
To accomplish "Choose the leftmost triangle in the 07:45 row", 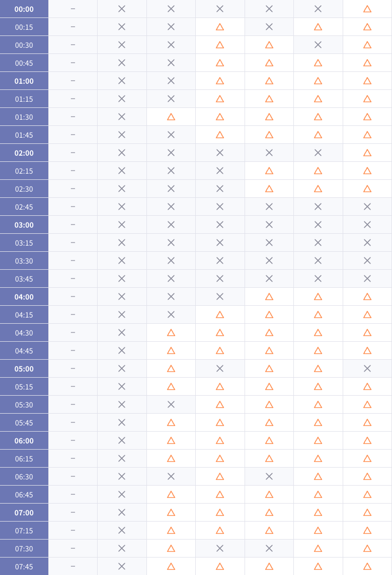I will (171, 567).
